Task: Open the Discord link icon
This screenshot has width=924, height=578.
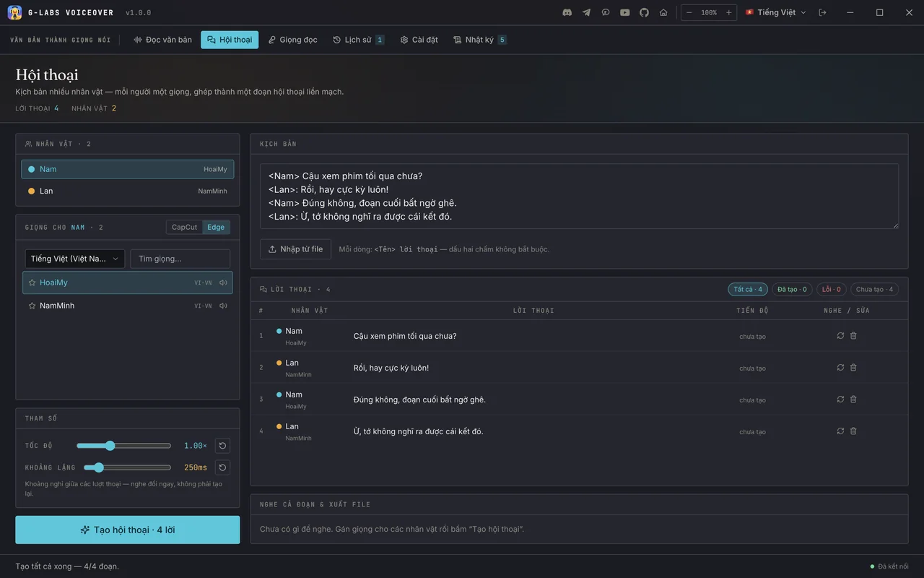Action: (x=567, y=12)
